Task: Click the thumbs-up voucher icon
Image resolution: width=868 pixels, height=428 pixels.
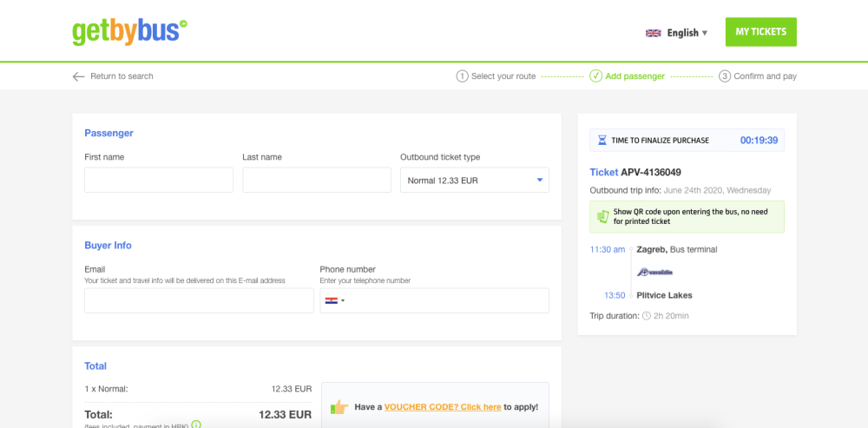Action: (x=339, y=406)
